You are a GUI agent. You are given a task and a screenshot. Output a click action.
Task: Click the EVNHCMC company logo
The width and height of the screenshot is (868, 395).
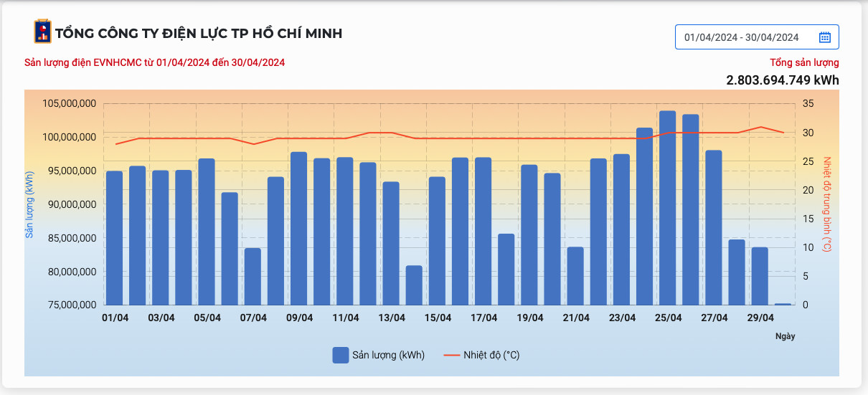click(43, 32)
